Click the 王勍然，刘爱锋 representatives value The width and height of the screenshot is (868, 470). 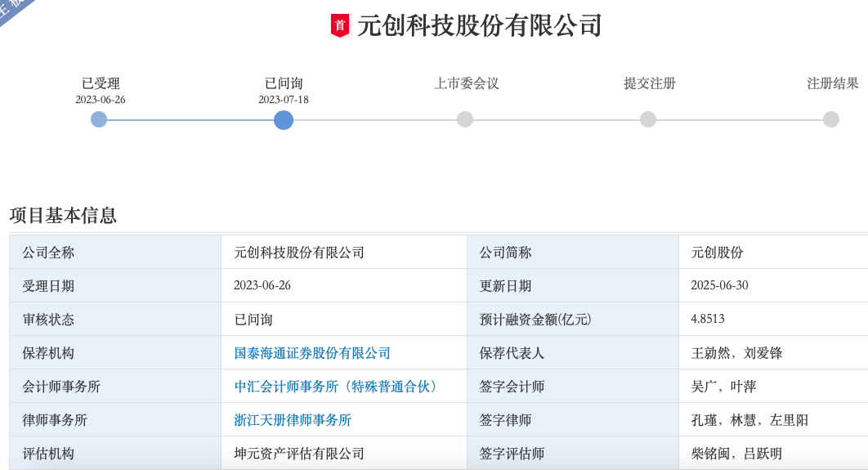point(736,353)
